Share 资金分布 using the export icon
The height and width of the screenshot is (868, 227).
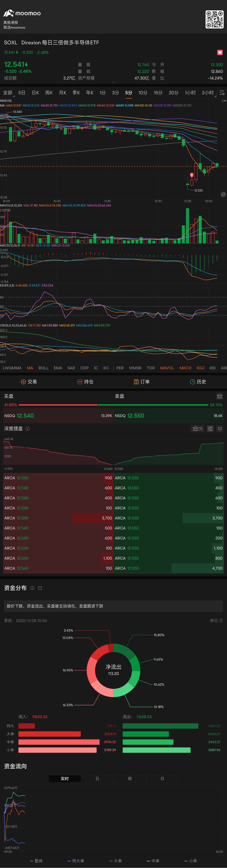click(40, 588)
